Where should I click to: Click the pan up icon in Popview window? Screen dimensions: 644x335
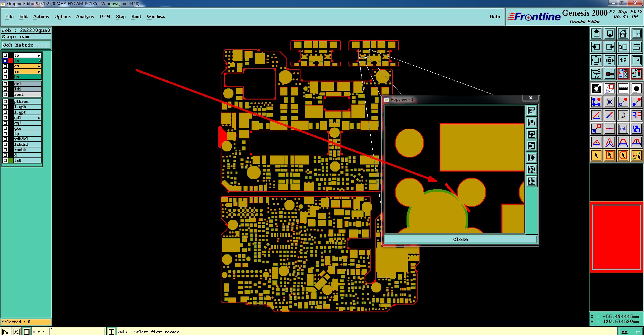[532, 123]
